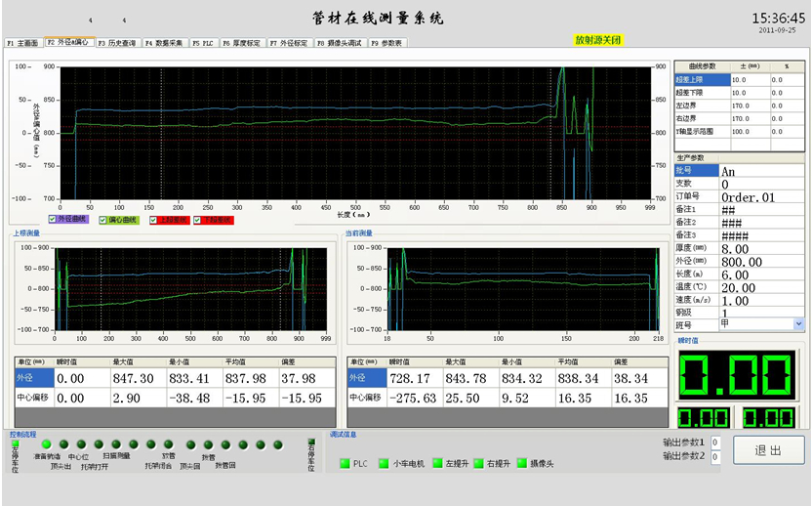Click the 温度 value '20.00'
Viewport: 812px width, 506px height.
762,288
